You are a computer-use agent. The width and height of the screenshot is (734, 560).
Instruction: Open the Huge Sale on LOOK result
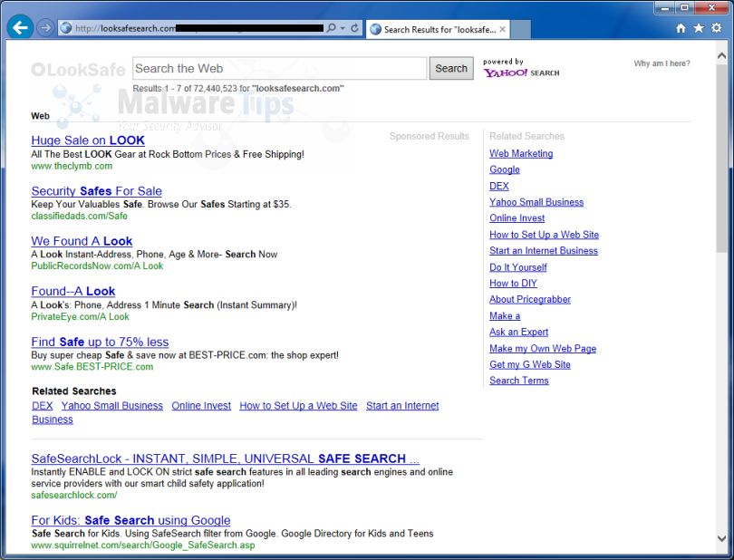click(88, 140)
